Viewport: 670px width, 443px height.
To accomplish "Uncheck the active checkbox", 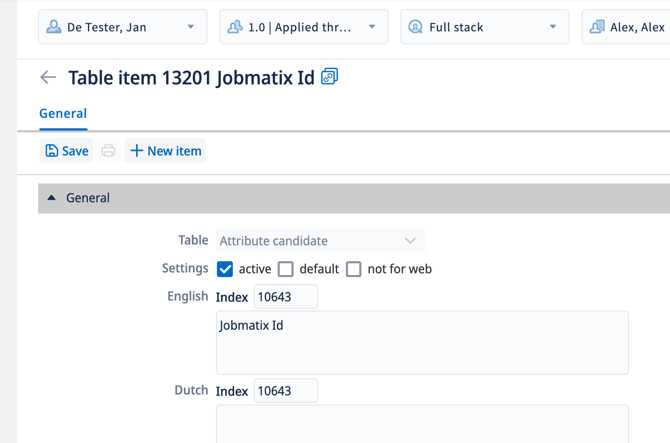I will [x=225, y=269].
